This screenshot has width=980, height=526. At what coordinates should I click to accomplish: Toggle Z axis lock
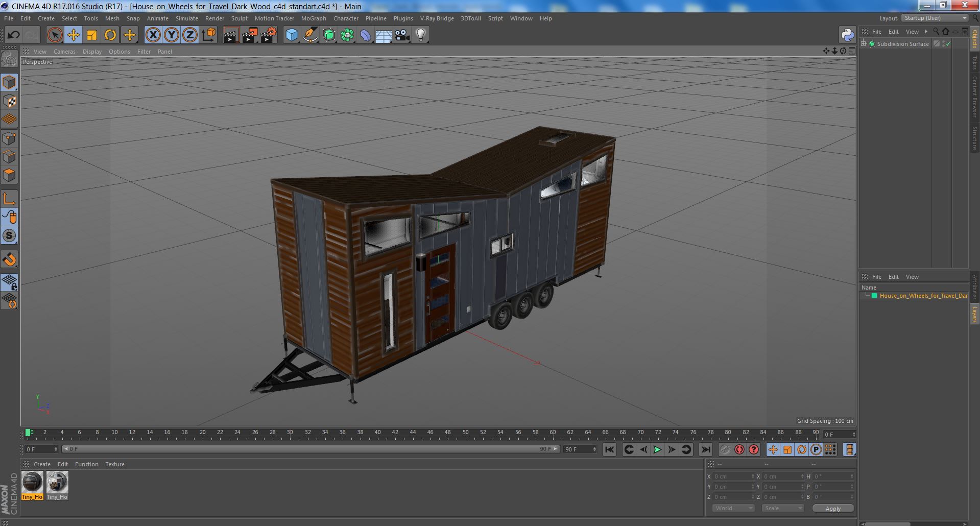click(190, 35)
